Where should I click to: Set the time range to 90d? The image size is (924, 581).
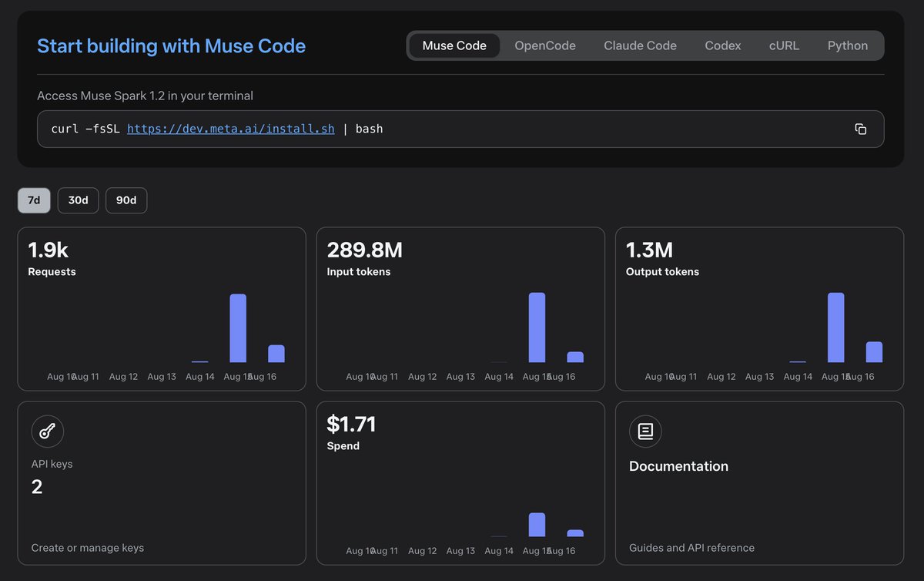126,200
